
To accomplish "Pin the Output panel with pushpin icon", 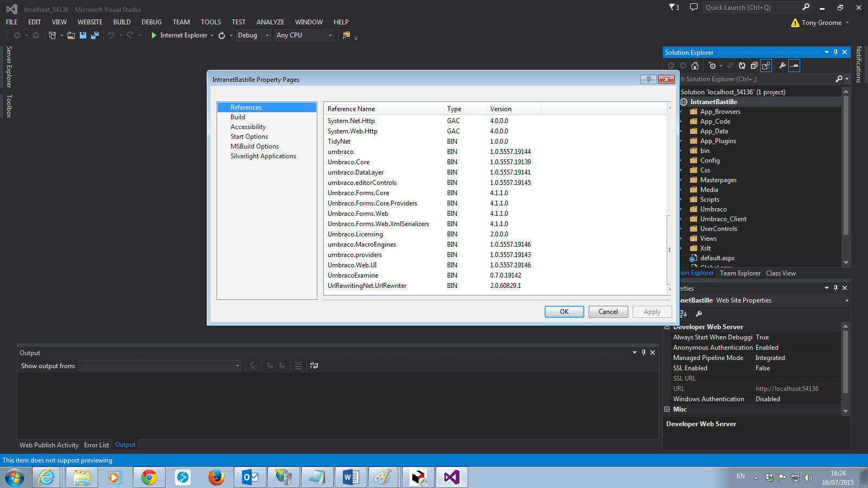I will (x=644, y=352).
